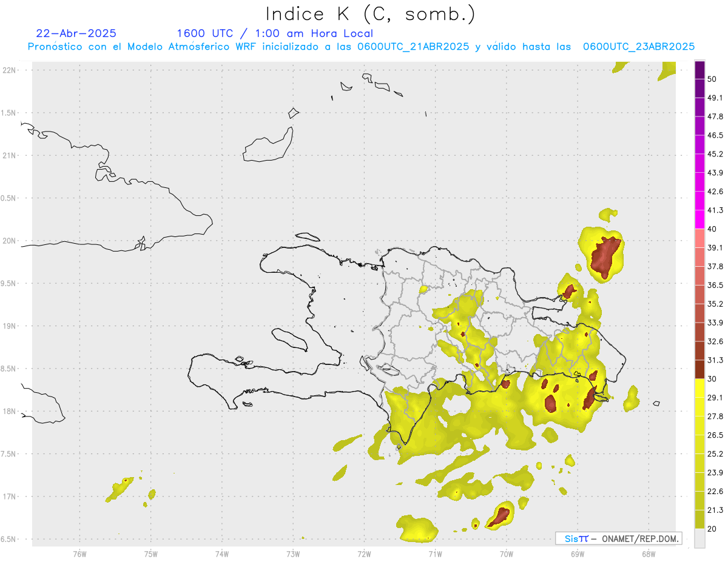Click the '22N' latitude label
The height and width of the screenshot is (562, 728).
tap(10, 70)
